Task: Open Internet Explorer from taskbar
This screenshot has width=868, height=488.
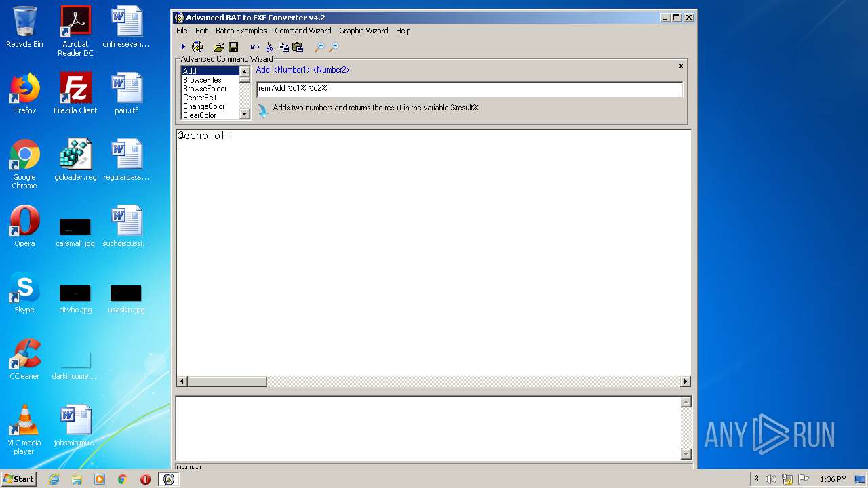Action: 54,479
